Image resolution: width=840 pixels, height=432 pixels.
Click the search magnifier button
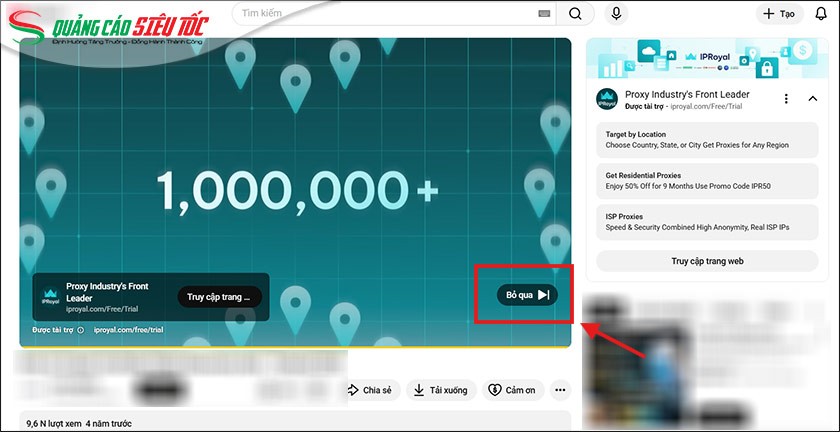[575, 14]
